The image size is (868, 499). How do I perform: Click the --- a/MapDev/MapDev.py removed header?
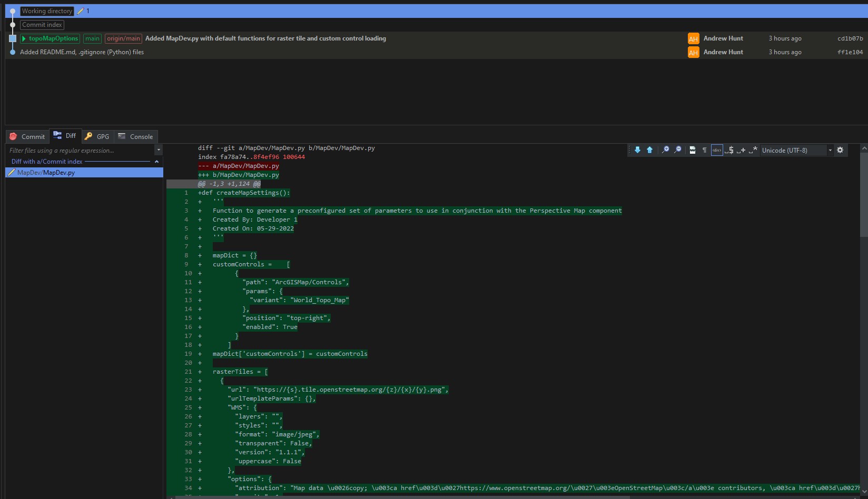(239, 166)
